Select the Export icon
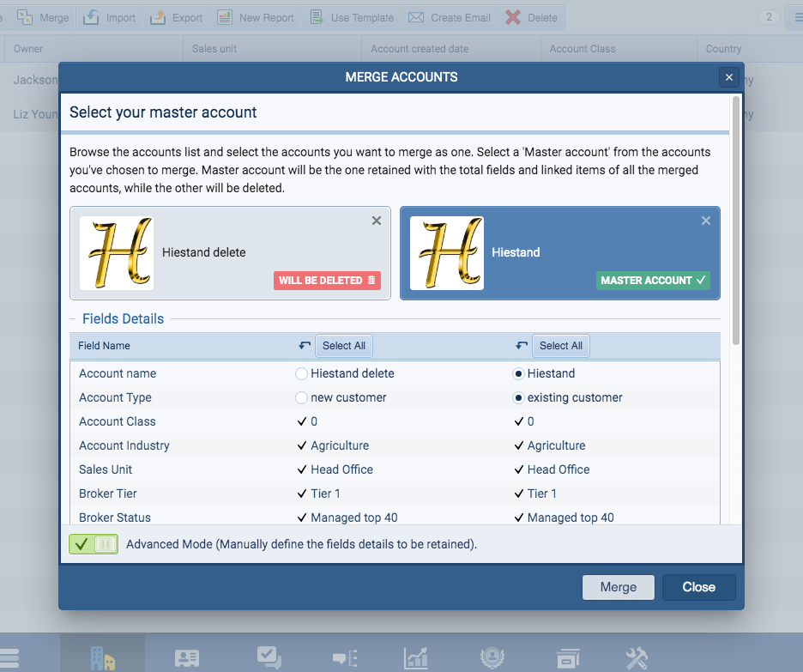The image size is (803, 672). pos(176,16)
